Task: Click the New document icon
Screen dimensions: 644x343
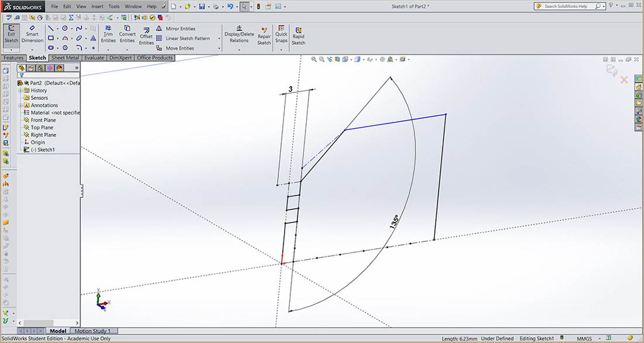Action: [x=174, y=6]
